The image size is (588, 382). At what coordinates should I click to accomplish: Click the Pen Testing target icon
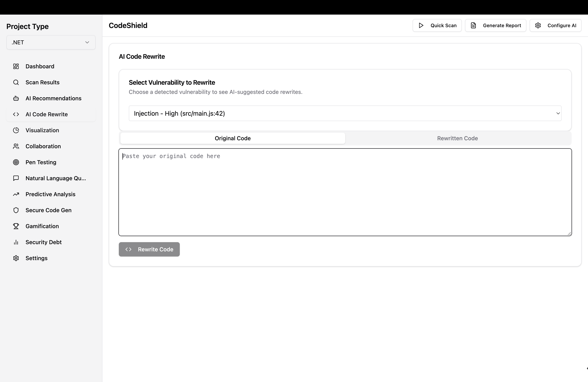(16, 162)
